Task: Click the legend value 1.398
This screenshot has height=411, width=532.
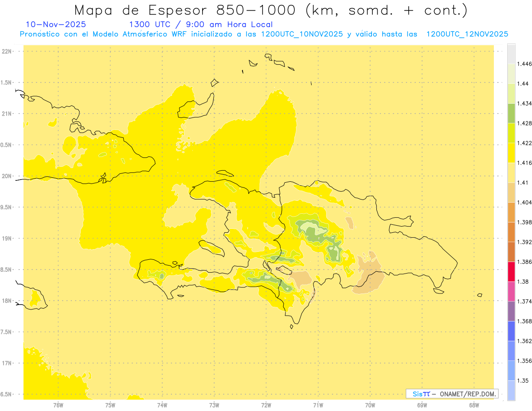Action: point(524,222)
